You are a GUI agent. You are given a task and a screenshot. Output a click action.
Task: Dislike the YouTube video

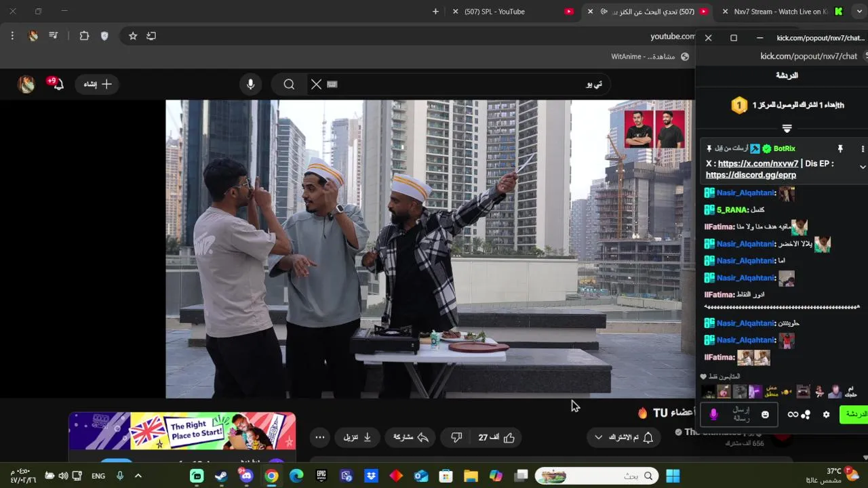[x=456, y=437]
